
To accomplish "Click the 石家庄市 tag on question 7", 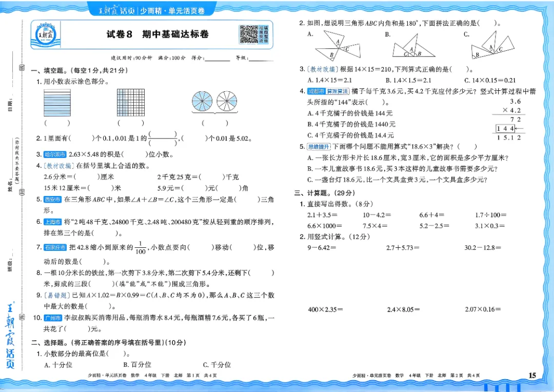I will tap(55, 247).
